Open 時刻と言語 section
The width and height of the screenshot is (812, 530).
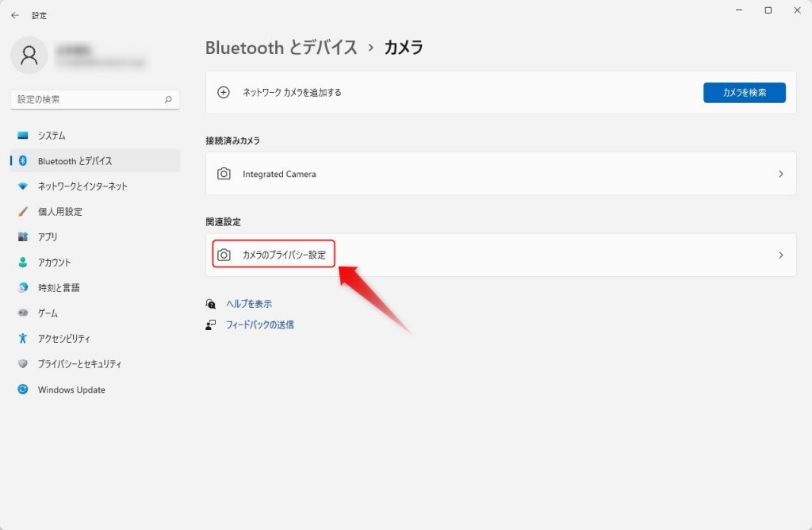pos(95,287)
